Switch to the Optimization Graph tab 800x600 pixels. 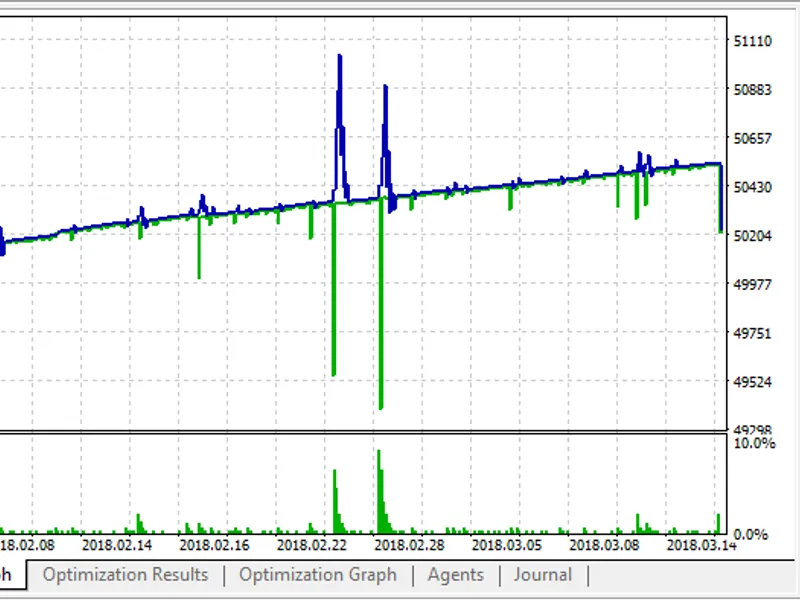point(318,575)
